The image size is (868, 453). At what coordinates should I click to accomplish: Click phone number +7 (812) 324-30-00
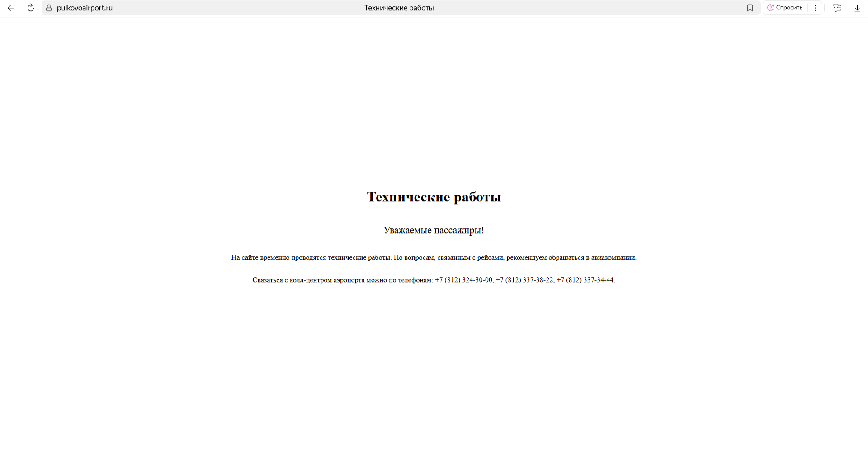click(x=463, y=280)
